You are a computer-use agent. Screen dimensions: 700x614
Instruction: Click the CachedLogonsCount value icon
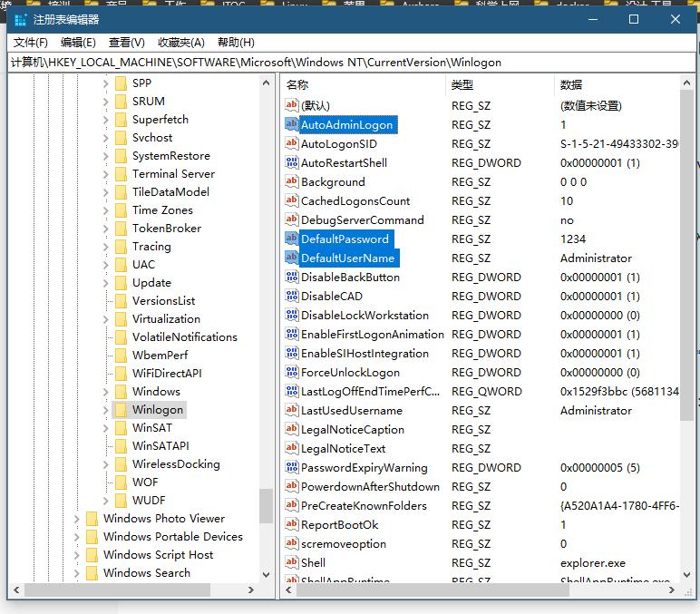292,200
